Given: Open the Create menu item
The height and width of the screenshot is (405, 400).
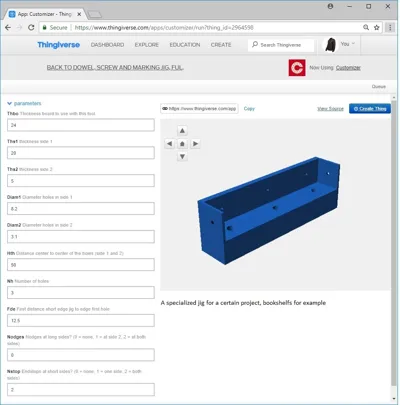Looking at the screenshot, I should [x=221, y=45].
